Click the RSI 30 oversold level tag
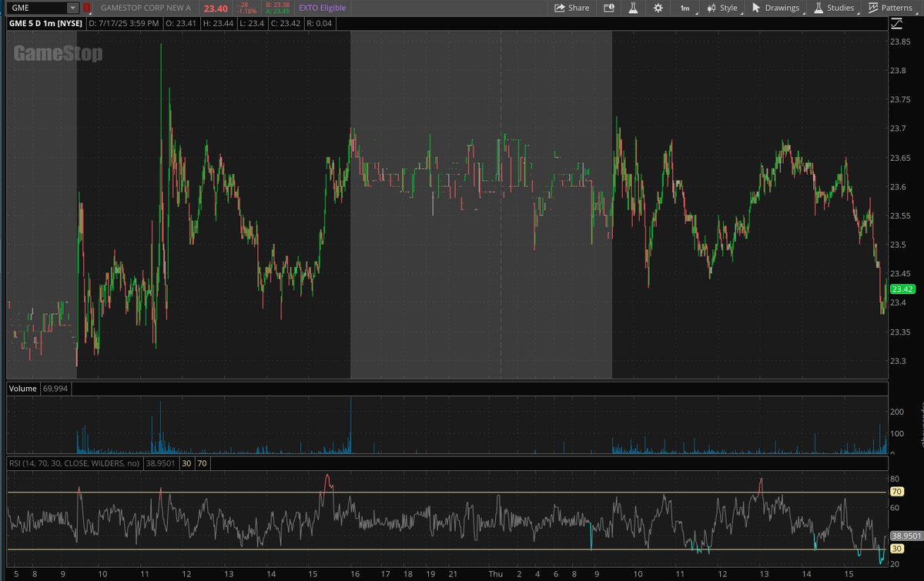Viewport: 924px width, 581px height. coord(896,549)
